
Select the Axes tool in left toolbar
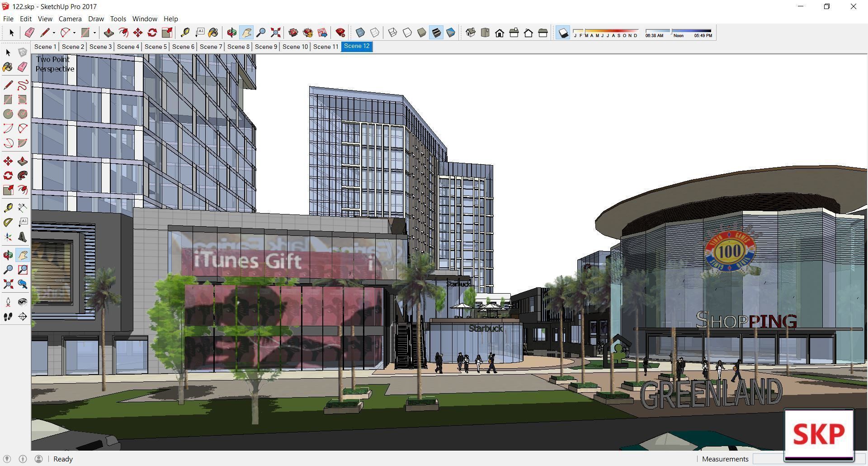point(8,237)
